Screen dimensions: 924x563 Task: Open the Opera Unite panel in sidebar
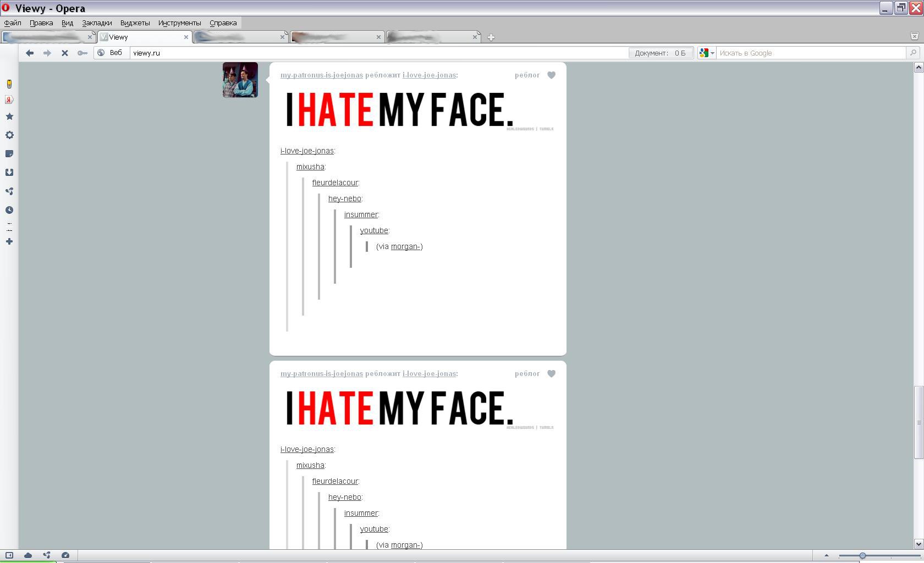pos(9,191)
